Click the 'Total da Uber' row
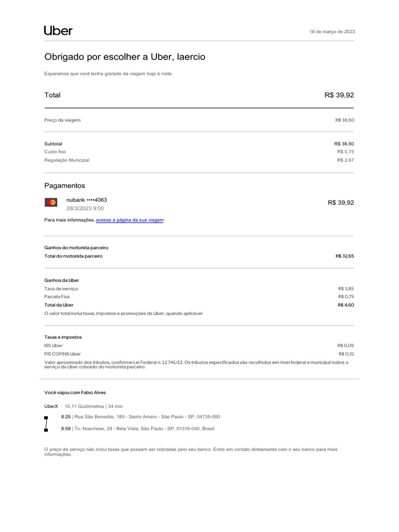 (59, 305)
